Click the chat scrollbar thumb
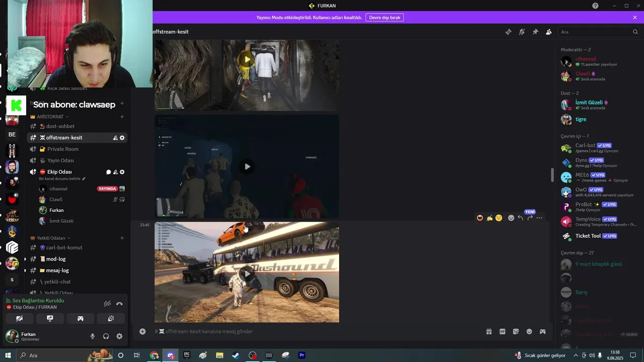This screenshot has width=644, height=362. click(x=552, y=175)
